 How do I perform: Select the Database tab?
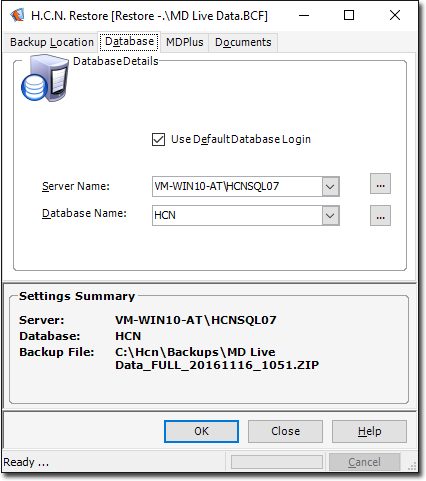tap(129, 42)
